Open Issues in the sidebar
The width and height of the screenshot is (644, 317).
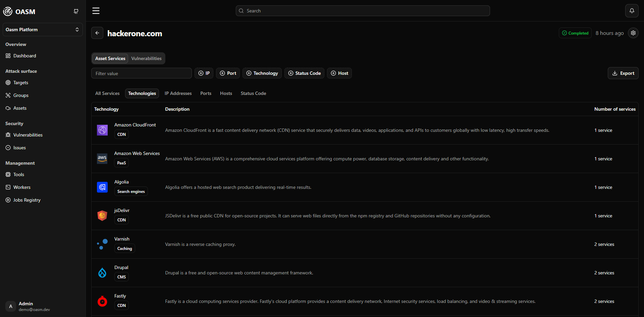(43, 148)
